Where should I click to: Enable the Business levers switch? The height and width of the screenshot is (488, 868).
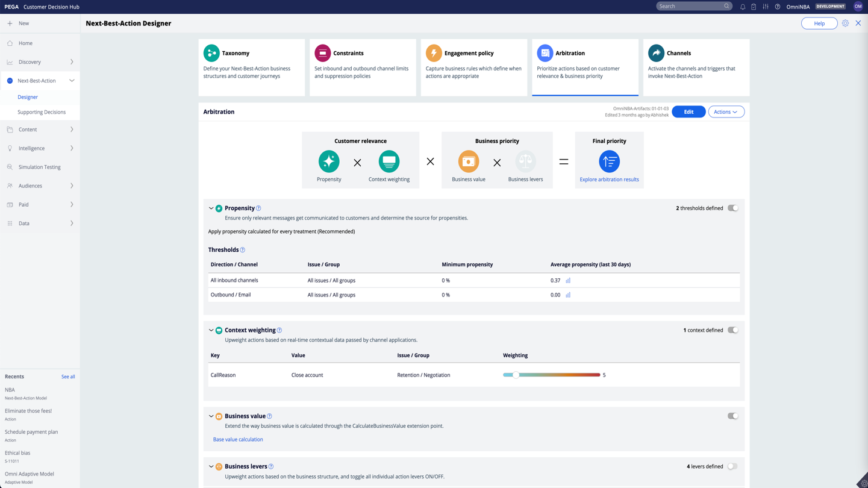(732, 466)
